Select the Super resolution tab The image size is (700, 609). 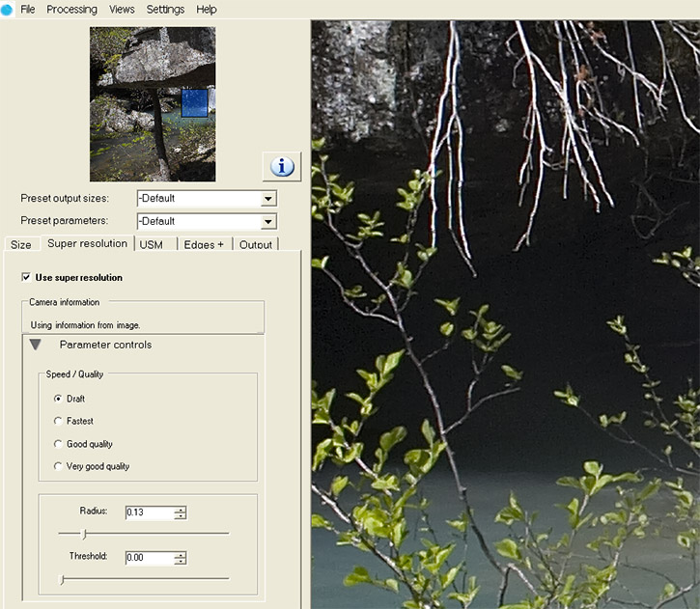(88, 243)
